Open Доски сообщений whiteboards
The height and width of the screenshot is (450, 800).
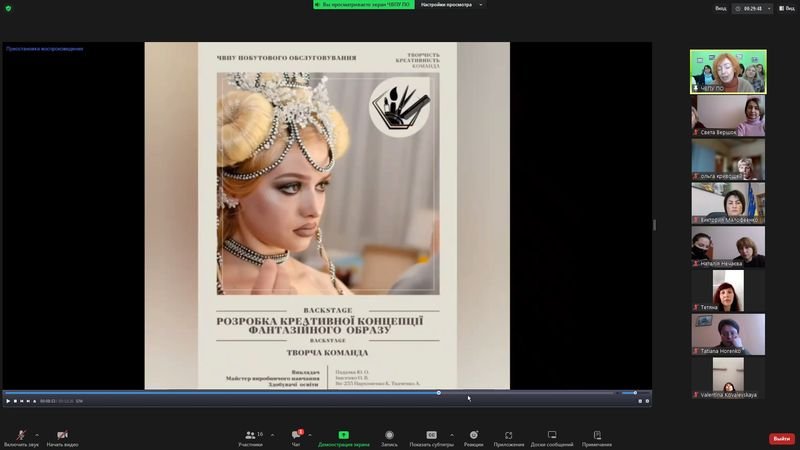552,436
